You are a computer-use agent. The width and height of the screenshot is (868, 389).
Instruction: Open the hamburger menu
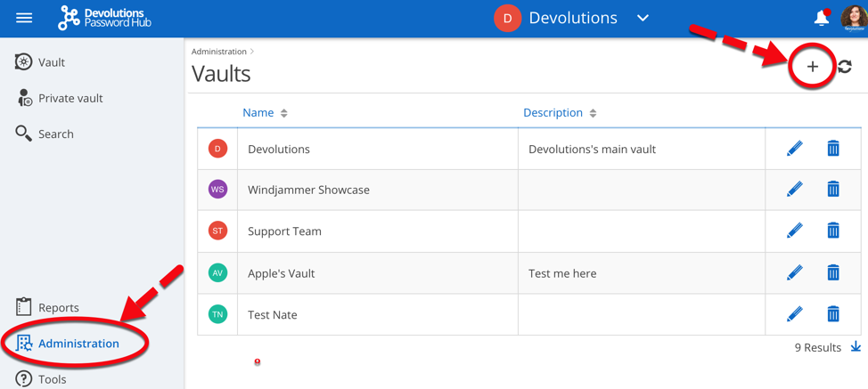pos(24,18)
